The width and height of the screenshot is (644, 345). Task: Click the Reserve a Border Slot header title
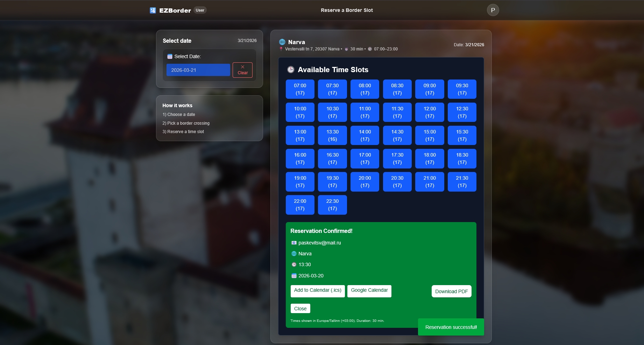(x=347, y=10)
